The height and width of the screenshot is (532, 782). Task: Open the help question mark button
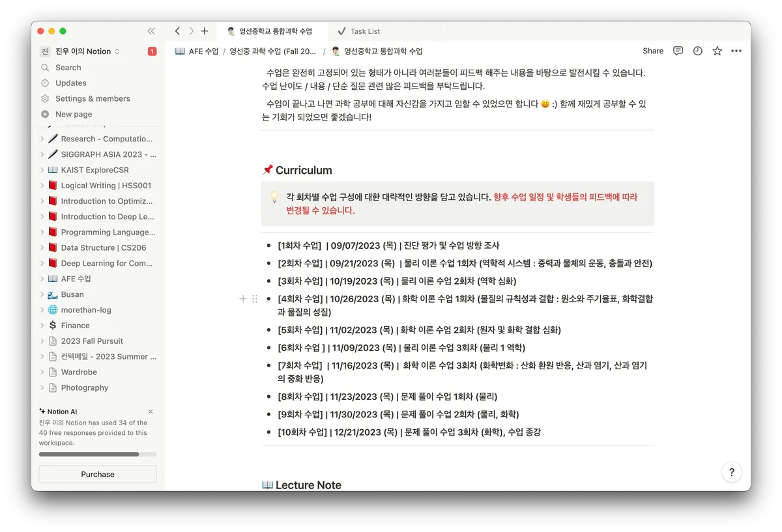pos(732,473)
